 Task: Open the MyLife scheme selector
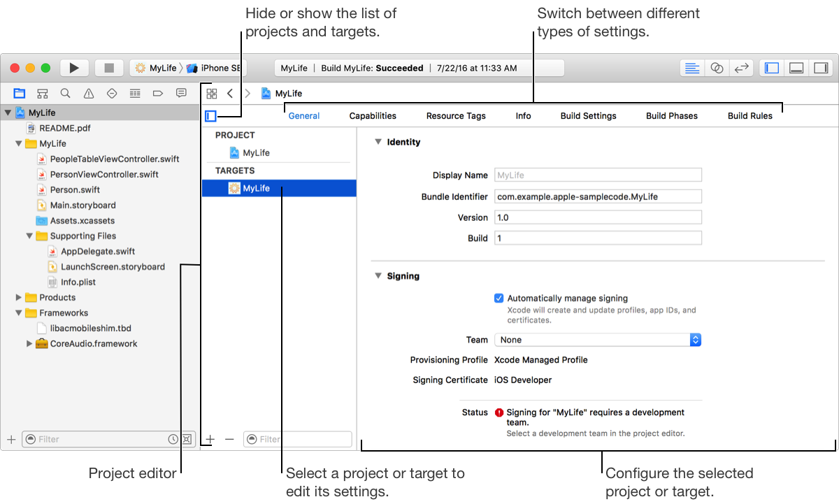[155, 68]
